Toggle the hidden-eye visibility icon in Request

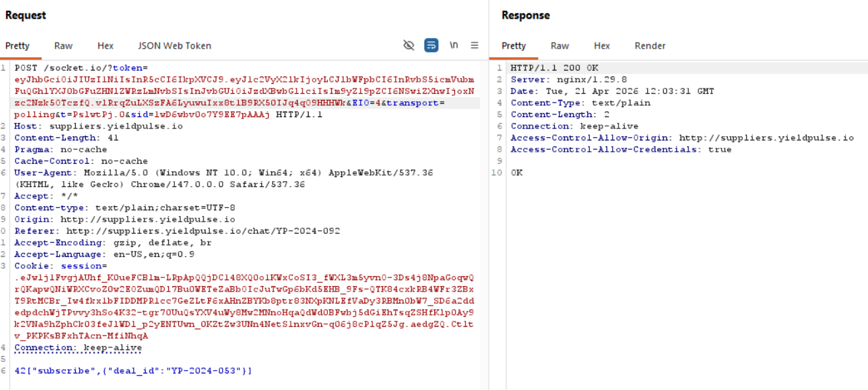(x=409, y=45)
